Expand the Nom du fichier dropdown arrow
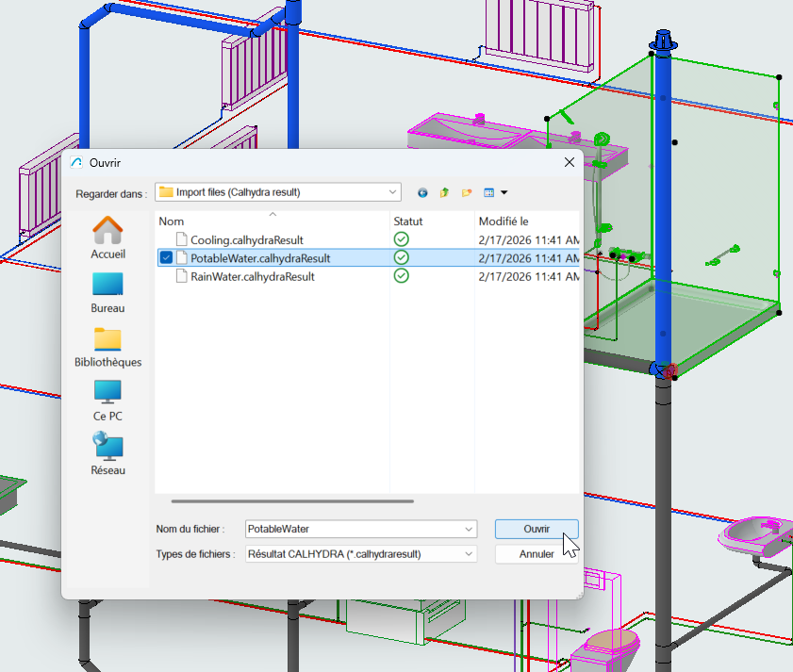This screenshot has width=793, height=672. pos(469,530)
